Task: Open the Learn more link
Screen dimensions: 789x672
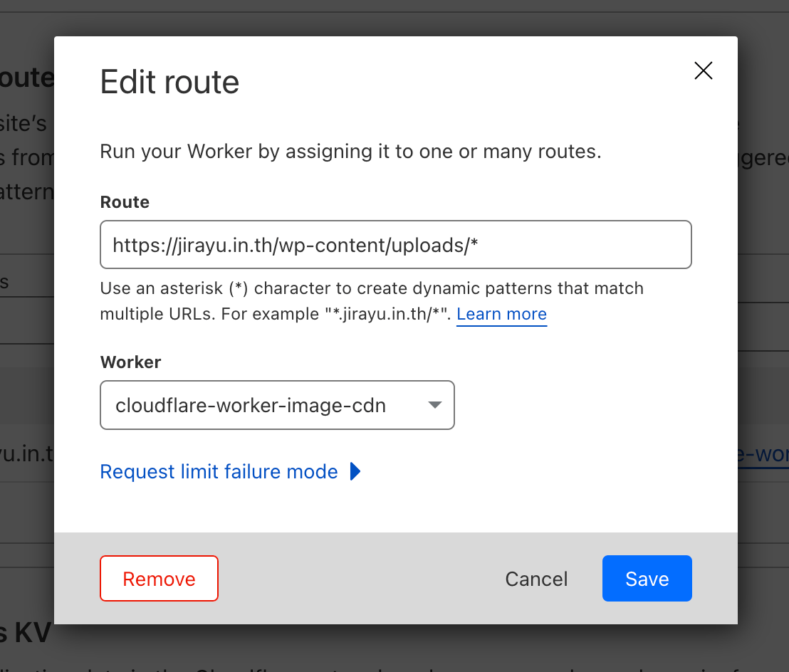Action: coord(501,314)
